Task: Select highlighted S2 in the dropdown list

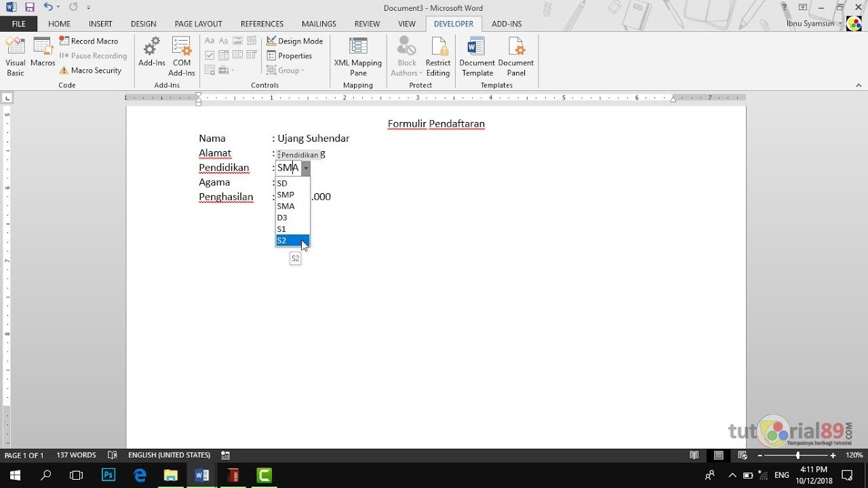Action: (292, 241)
